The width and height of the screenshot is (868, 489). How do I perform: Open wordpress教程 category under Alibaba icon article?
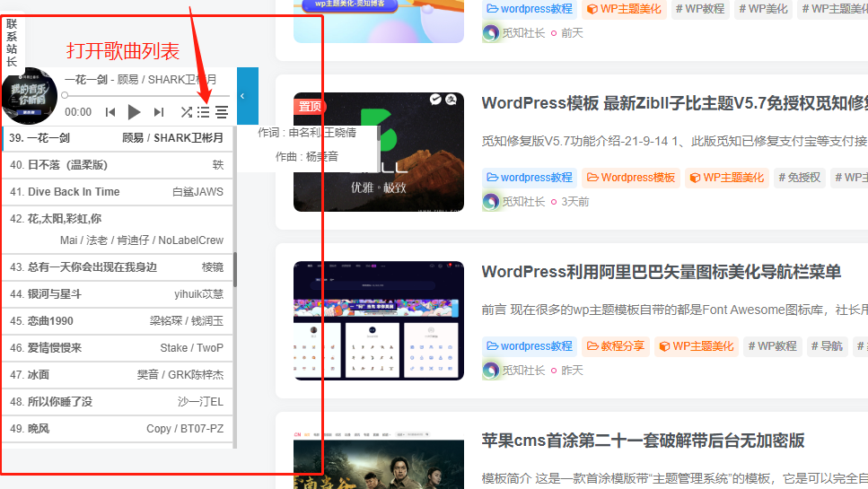[x=530, y=346]
